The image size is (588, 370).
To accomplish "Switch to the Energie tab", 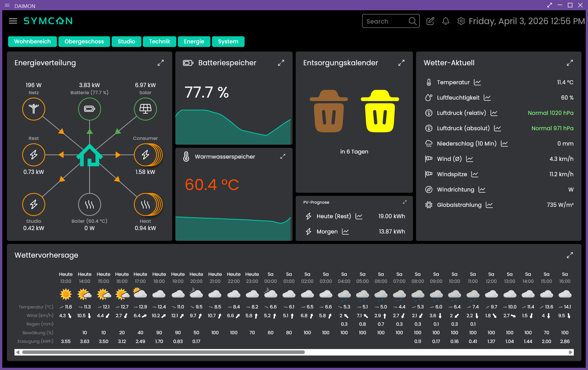I will coord(194,41).
